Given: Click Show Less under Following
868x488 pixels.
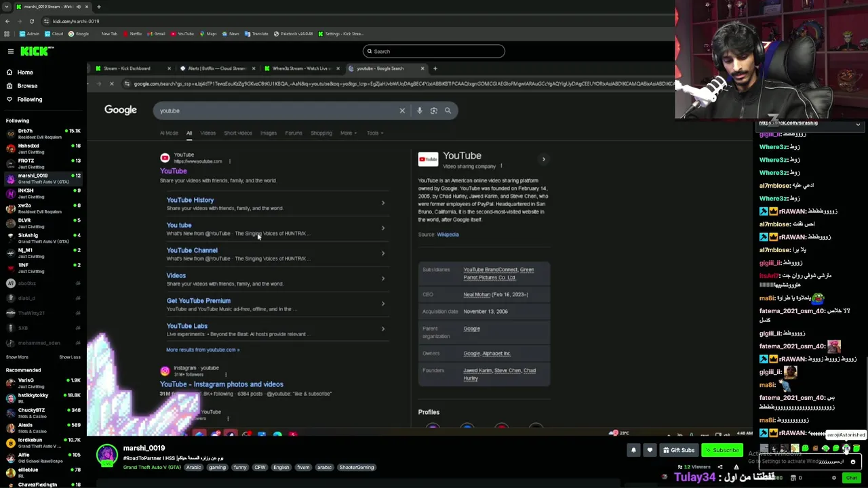Looking at the screenshot, I should coord(70,357).
